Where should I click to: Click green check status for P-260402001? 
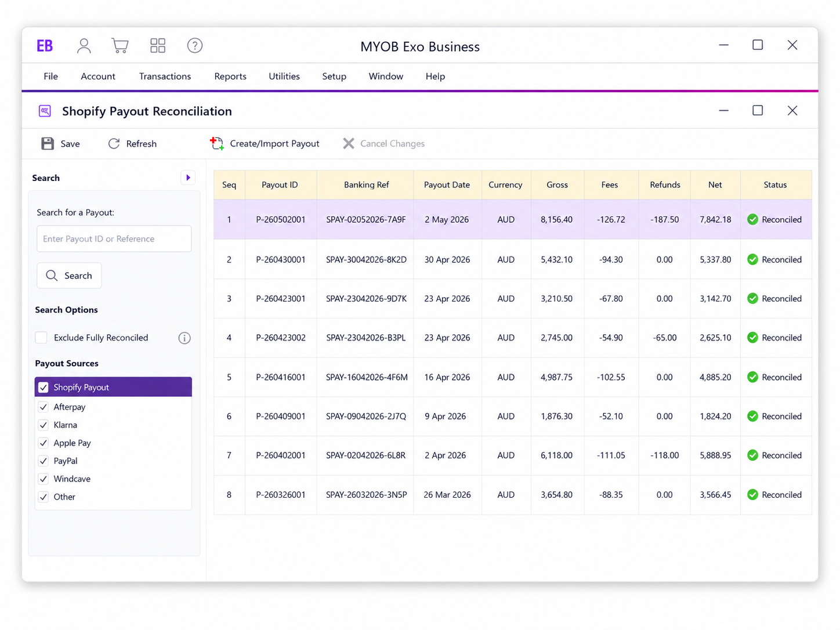pyautogui.click(x=752, y=455)
